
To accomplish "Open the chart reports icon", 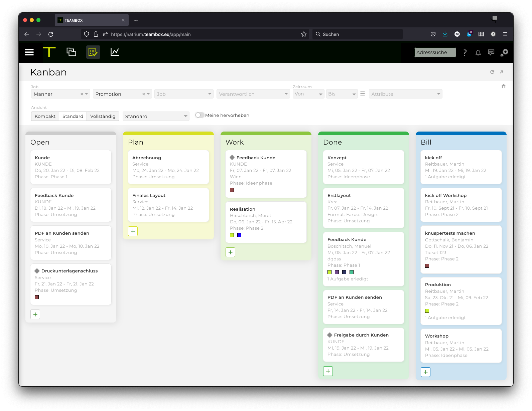I will tap(115, 52).
